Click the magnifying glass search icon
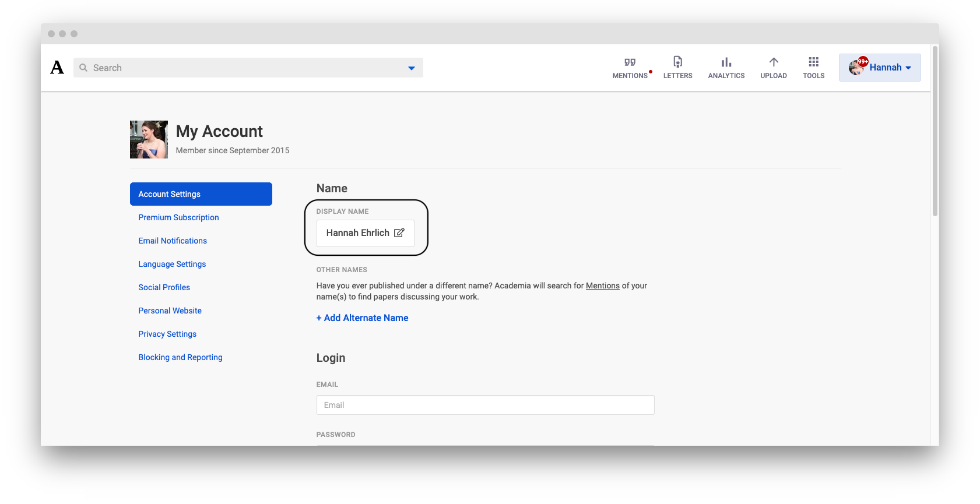980x504 pixels. (83, 68)
